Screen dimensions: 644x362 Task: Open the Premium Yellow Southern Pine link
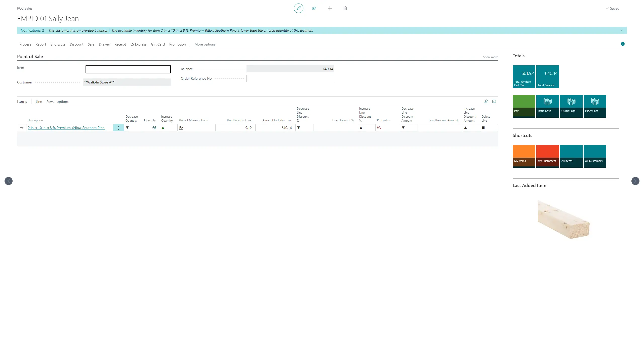[66, 128]
